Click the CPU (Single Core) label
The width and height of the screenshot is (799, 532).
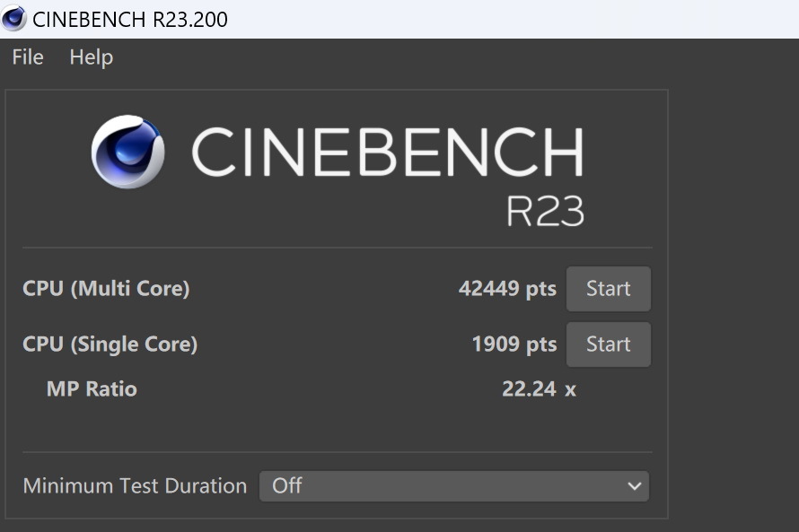(110, 344)
